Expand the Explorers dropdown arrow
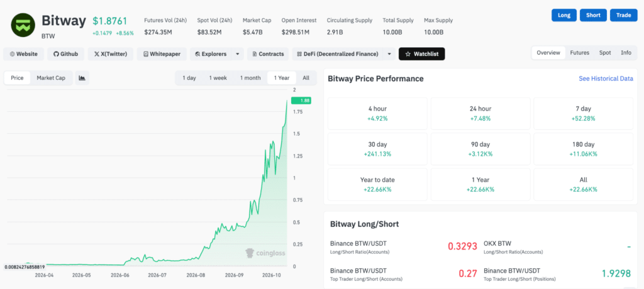Screen dimensions: 644x289 237,54
